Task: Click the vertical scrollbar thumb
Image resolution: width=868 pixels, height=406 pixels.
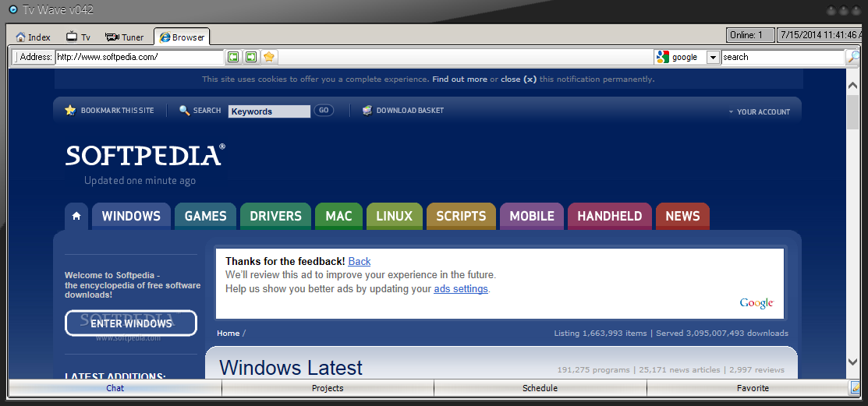Action: click(853, 112)
